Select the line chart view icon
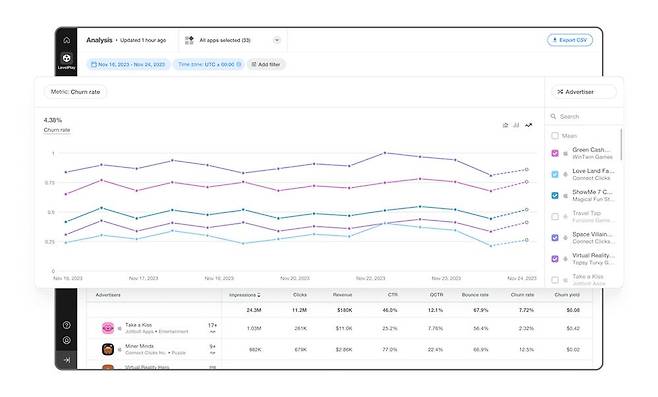658x397 pixels. coord(529,125)
